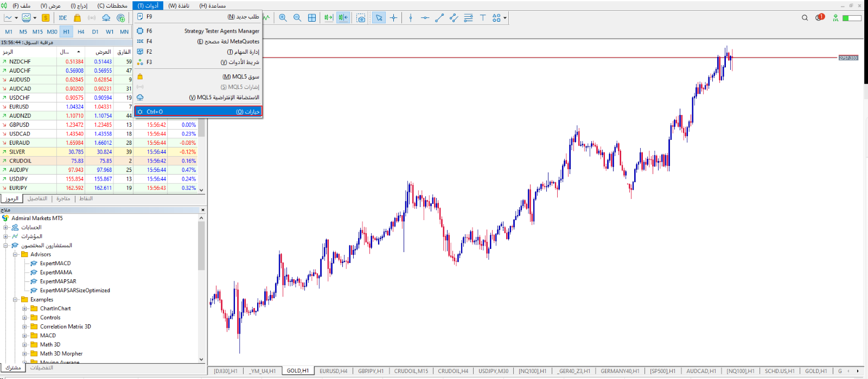Switch timeframe to M30
The width and height of the screenshot is (868, 379).
pyautogui.click(x=52, y=31)
